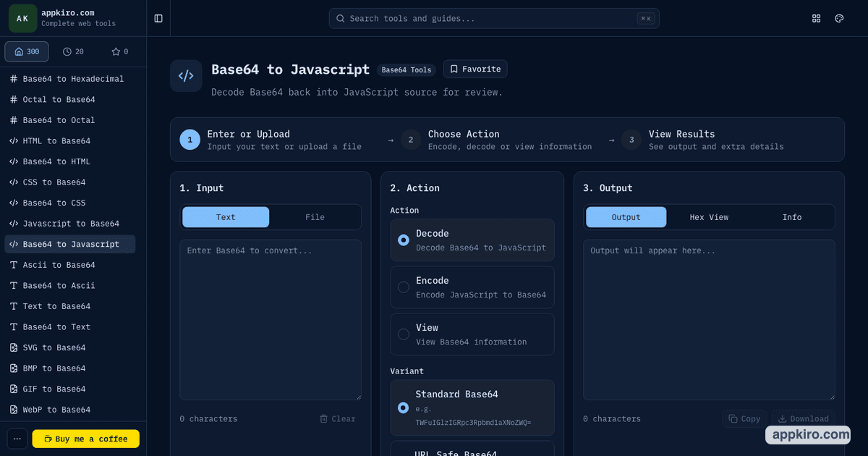Image resolution: width=868 pixels, height=456 pixels.
Task: Click the file icon beside SVG to Base64
Action: (14, 347)
